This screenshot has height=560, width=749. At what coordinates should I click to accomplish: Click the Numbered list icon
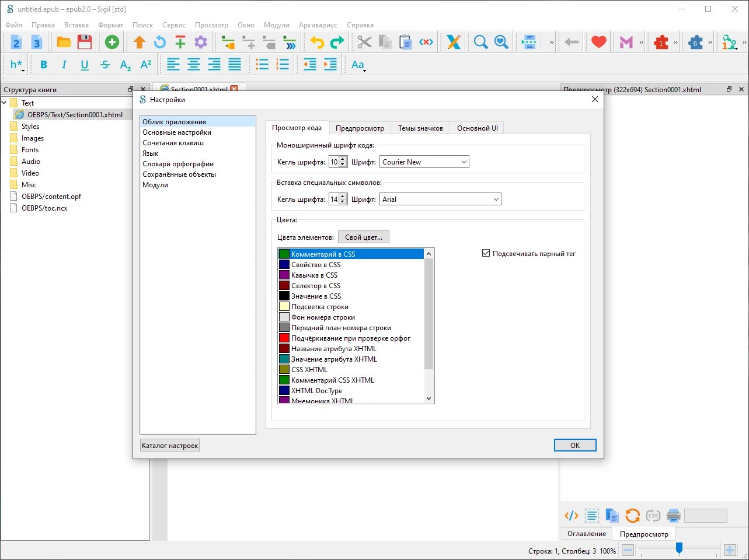[283, 65]
